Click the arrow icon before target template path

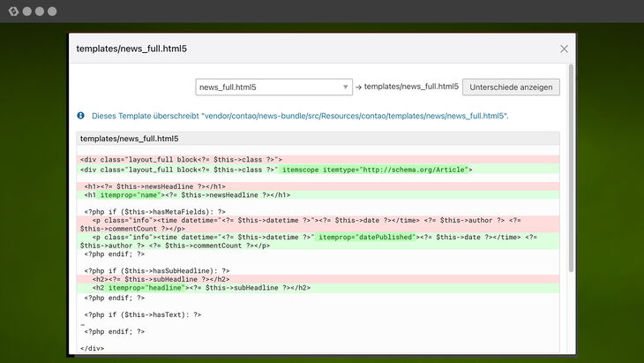click(359, 87)
